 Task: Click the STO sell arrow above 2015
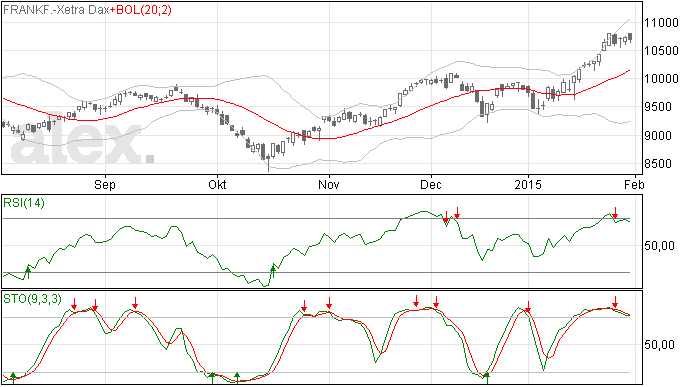tap(528, 307)
